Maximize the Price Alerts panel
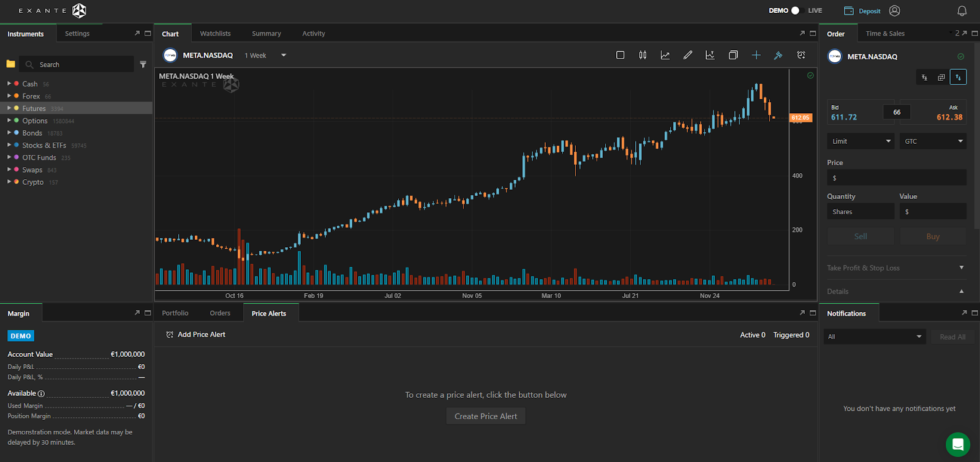The image size is (980, 462). pos(813,313)
